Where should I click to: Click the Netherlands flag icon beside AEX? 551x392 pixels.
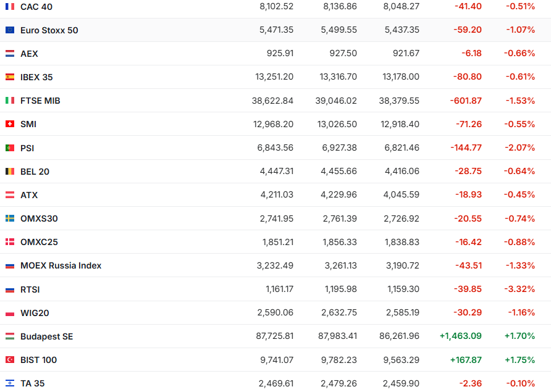[x=10, y=54]
